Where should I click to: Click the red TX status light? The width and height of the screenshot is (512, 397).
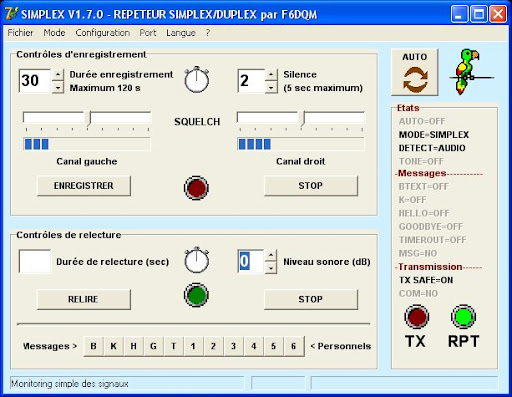(x=416, y=316)
